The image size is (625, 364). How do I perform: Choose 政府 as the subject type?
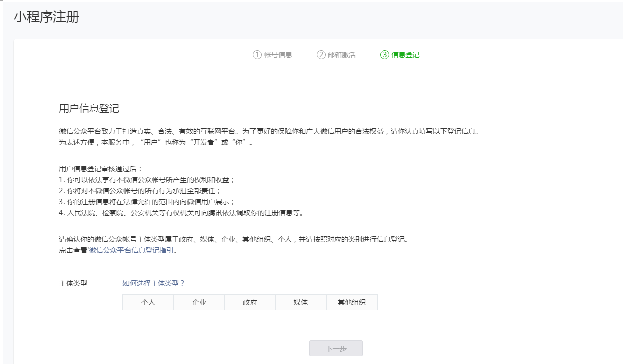coord(250,302)
